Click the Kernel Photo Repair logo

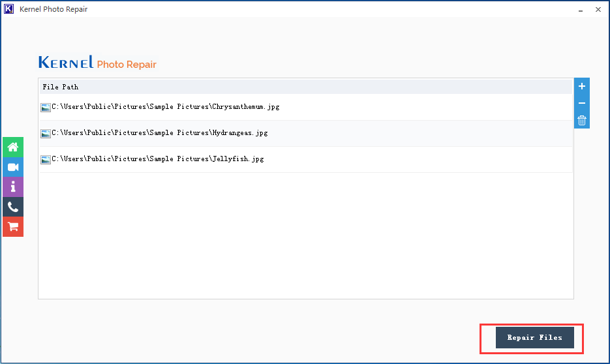(97, 63)
